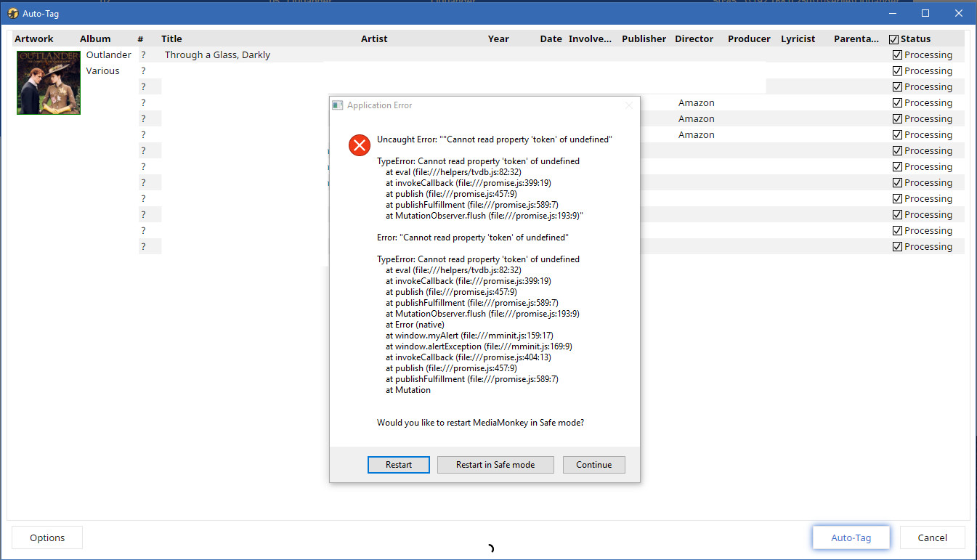The width and height of the screenshot is (977, 560).
Task: Sort by the Artist column header
Action: (374, 39)
